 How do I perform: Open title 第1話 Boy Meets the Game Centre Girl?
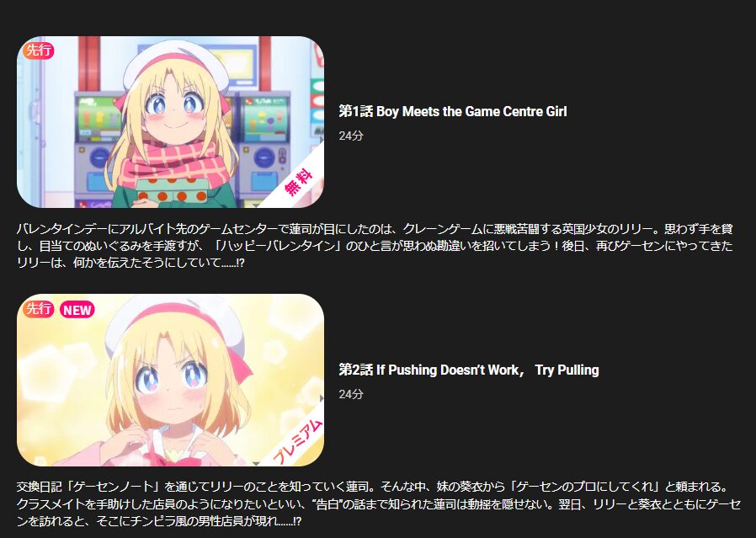[x=453, y=111]
